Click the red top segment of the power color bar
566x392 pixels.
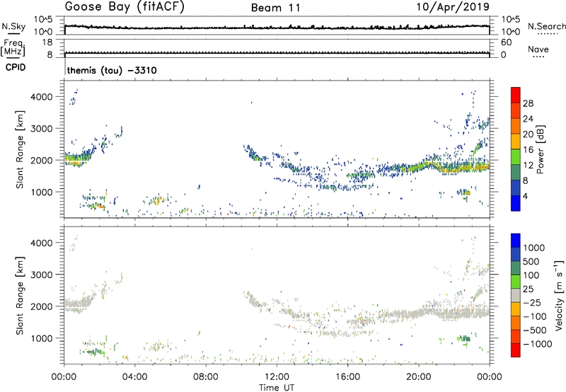tap(516, 95)
